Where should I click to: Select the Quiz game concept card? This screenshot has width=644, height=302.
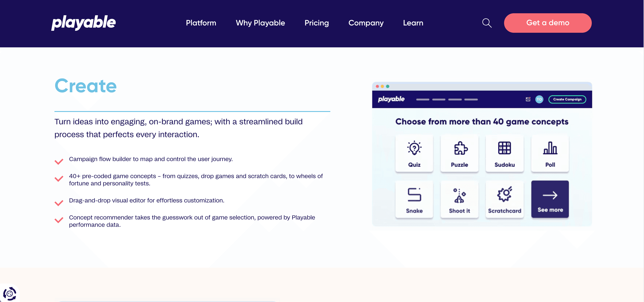pyautogui.click(x=414, y=154)
